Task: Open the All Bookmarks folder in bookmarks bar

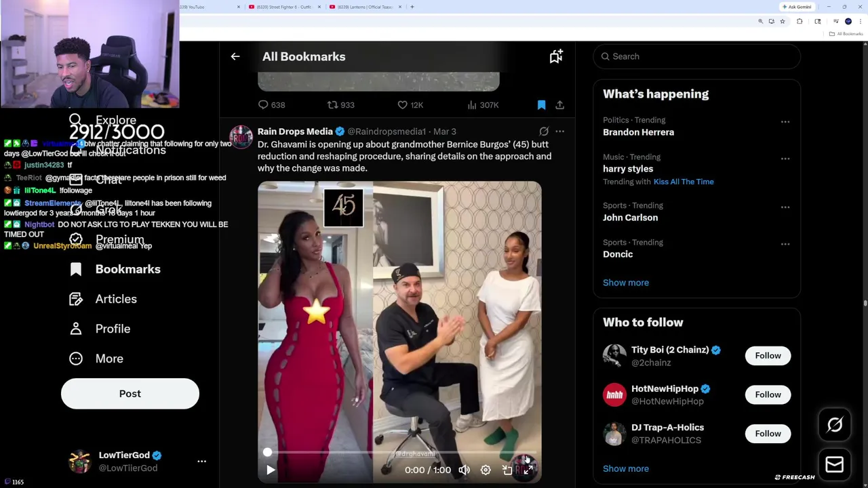Action: [847, 34]
